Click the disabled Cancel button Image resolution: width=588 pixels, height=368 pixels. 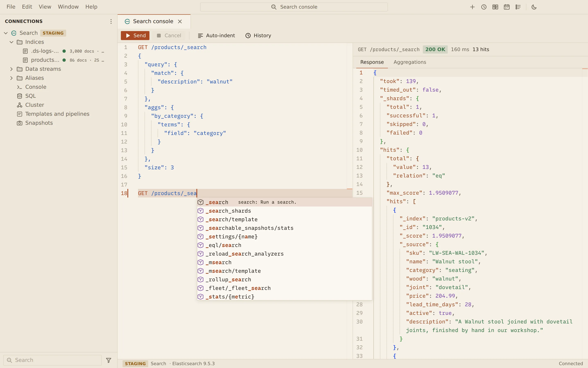pyautogui.click(x=169, y=36)
